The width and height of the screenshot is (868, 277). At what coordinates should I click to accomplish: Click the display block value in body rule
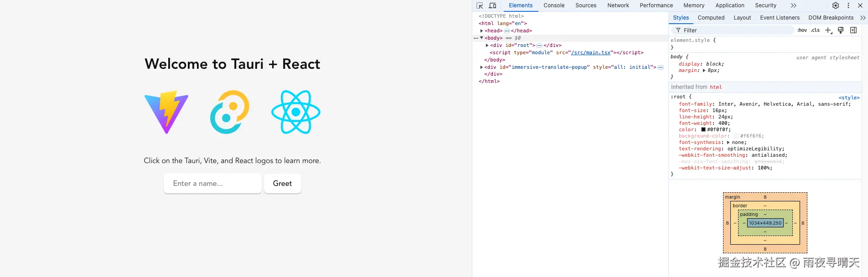click(714, 64)
